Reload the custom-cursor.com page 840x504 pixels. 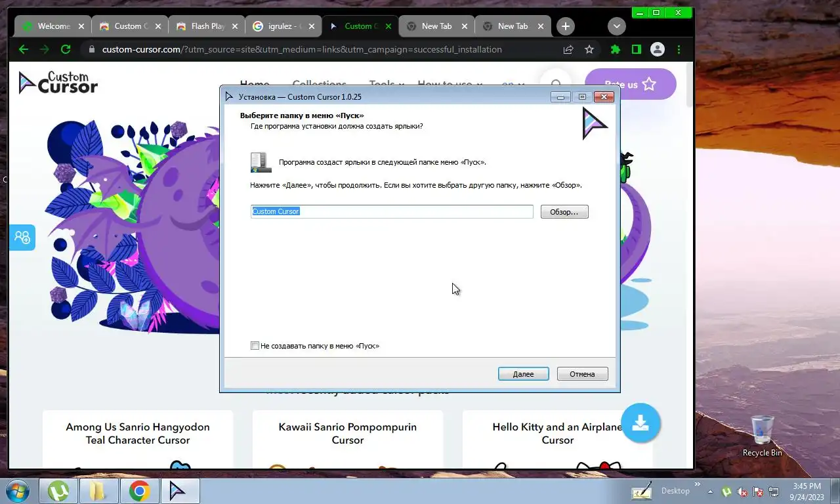[x=66, y=49]
